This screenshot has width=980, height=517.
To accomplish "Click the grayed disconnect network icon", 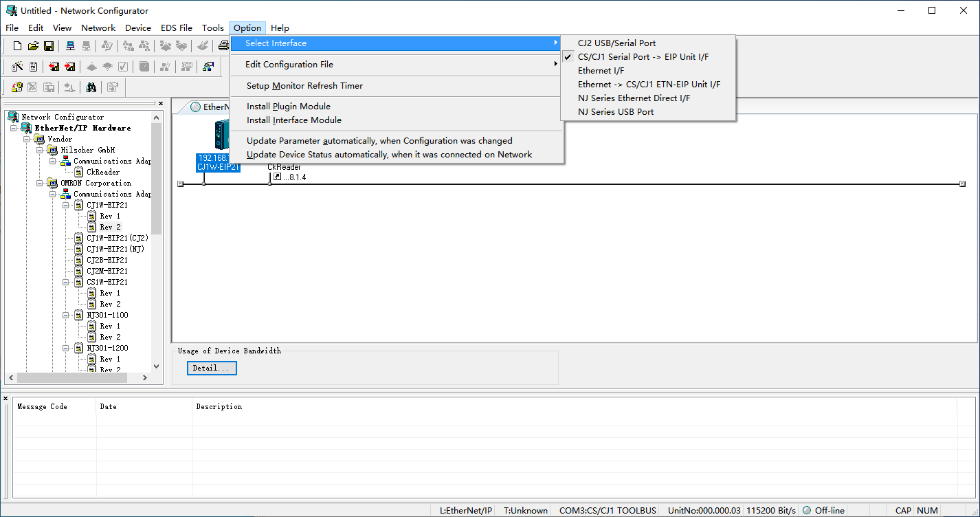I will pyautogui.click(x=86, y=46).
